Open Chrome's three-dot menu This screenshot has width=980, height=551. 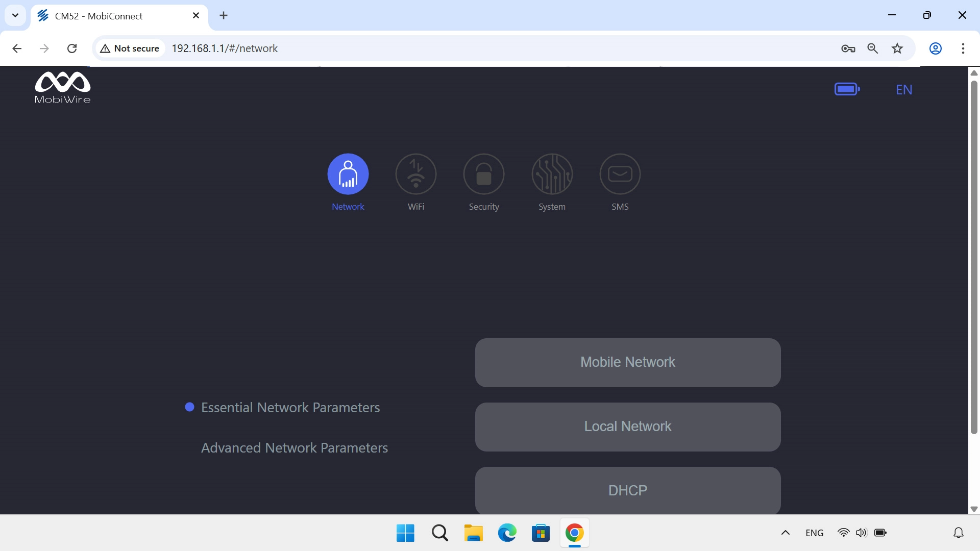[x=963, y=48]
